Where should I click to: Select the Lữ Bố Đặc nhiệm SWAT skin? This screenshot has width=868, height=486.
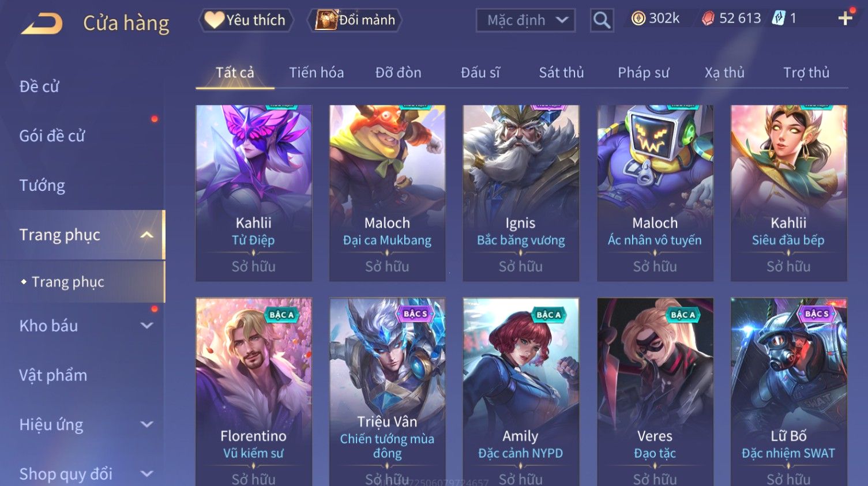point(788,392)
